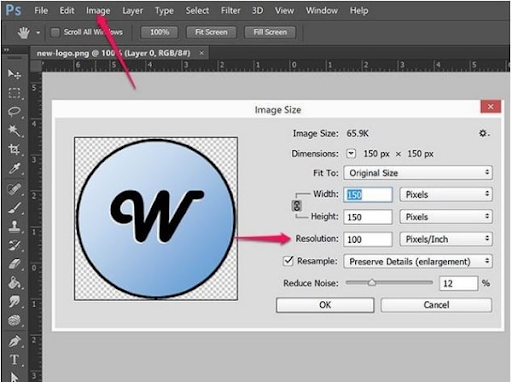Open the Type menu
The width and height of the screenshot is (512, 382).
point(164,11)
